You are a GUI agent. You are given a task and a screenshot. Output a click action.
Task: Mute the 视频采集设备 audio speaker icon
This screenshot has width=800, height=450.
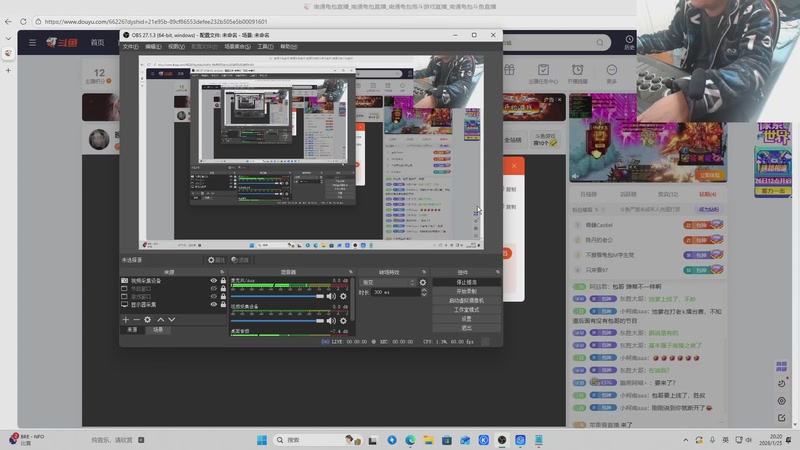coord(331,320)
